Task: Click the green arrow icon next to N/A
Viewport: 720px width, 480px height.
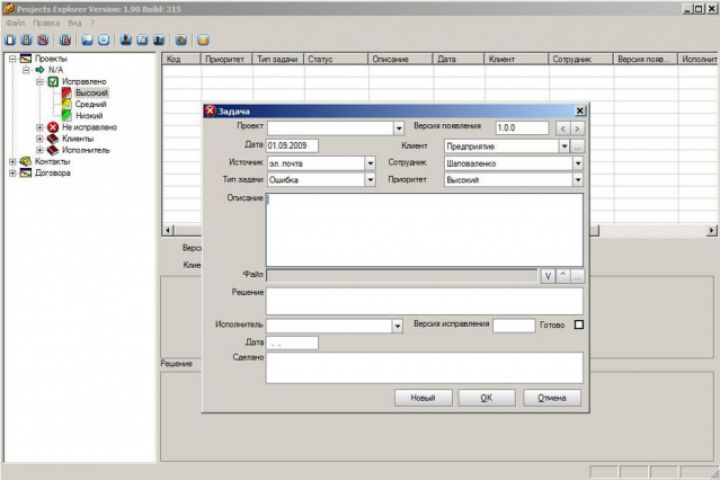Action: coord(40,70)
